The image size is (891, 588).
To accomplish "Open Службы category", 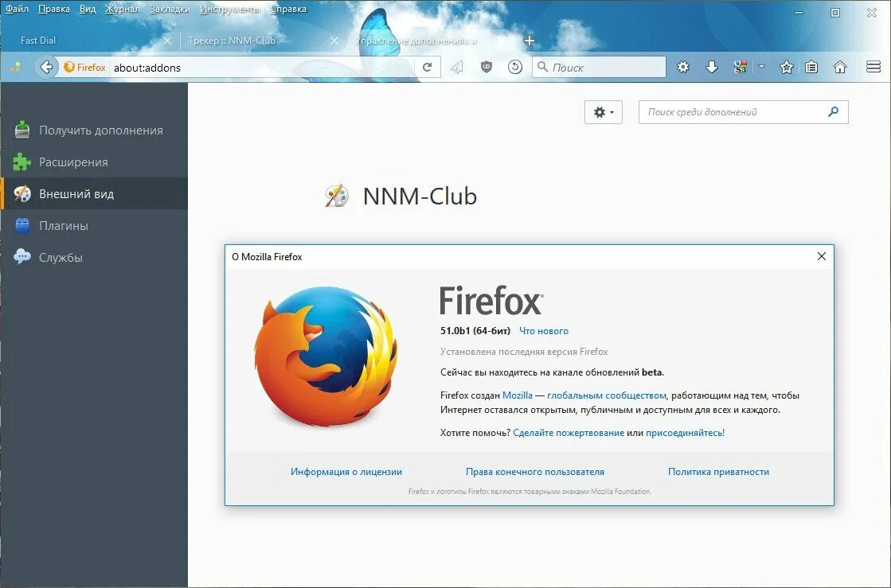I will (94, 257).
